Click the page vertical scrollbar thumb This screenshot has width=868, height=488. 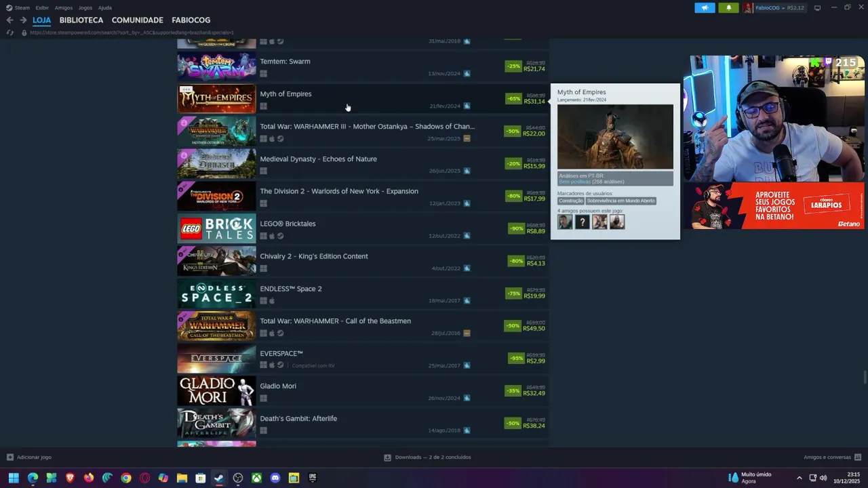pyautogui.click(x=865, y=377)
